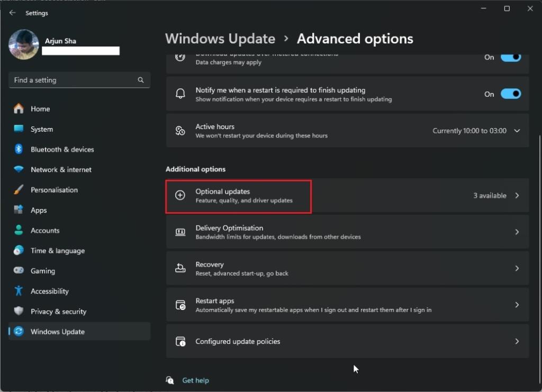Open Bluetooth & devices settings
The width and height of the screenshot is (542, 392).
18,149
